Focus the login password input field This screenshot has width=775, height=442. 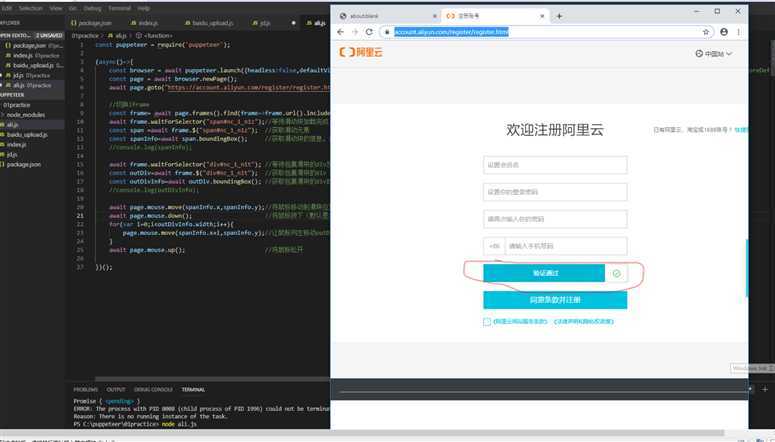pyautogui.click(x=555, y=192)
